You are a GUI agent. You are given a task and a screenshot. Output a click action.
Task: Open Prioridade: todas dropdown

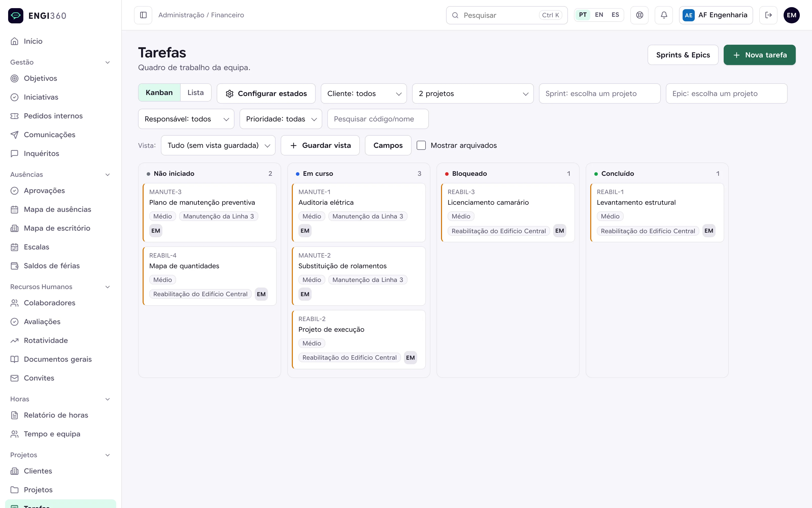[x=281, y=119]
